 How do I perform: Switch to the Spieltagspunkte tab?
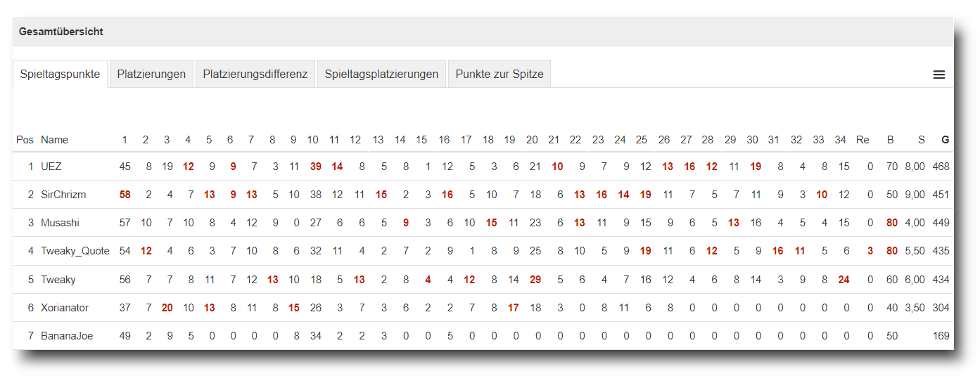60,74
